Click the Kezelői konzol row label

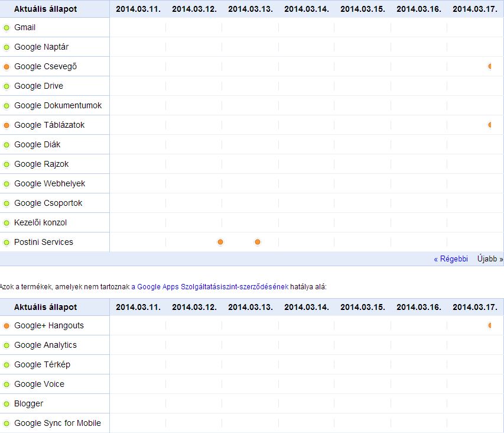[x=40, y=222]
